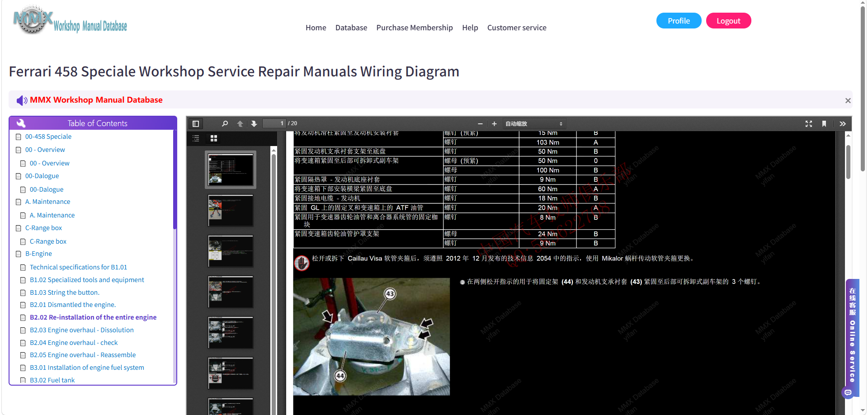
Task: Select the fourth page thumbnail
Action: pyautogui.click(x=231, y=292)
